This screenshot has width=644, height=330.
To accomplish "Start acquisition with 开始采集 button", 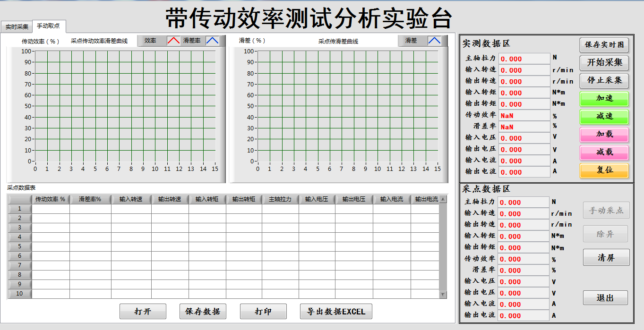I will pyautogui.click(x=604, y=62).
